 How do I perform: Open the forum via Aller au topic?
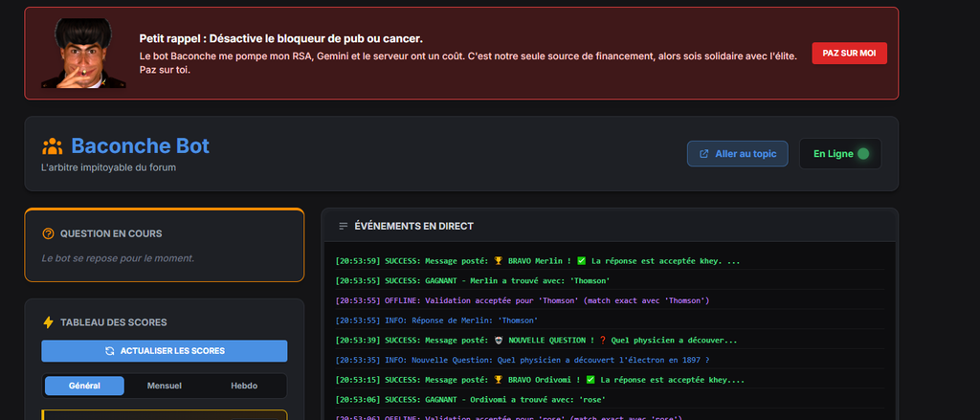tap(737, 154)
